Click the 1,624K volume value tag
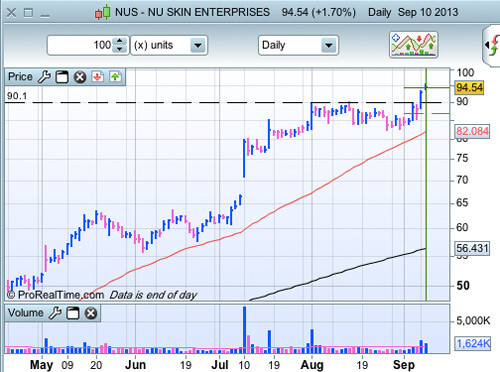Screen dimensions: 500x372 (473, 343)
